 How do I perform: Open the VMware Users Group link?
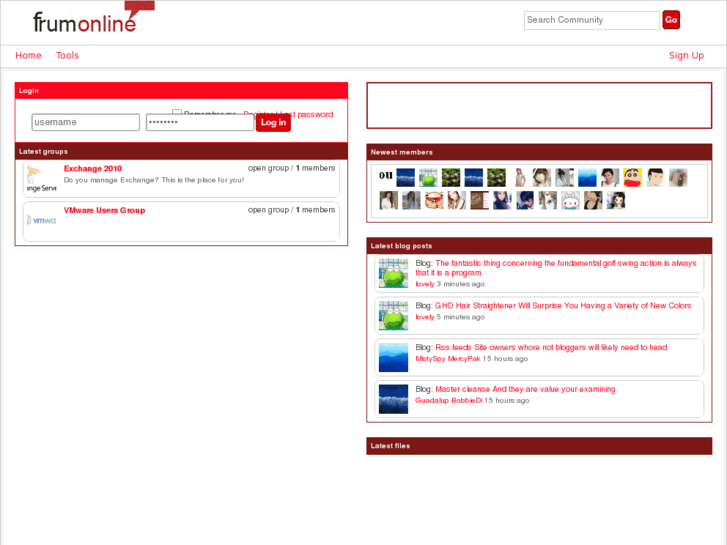point(104,210)
